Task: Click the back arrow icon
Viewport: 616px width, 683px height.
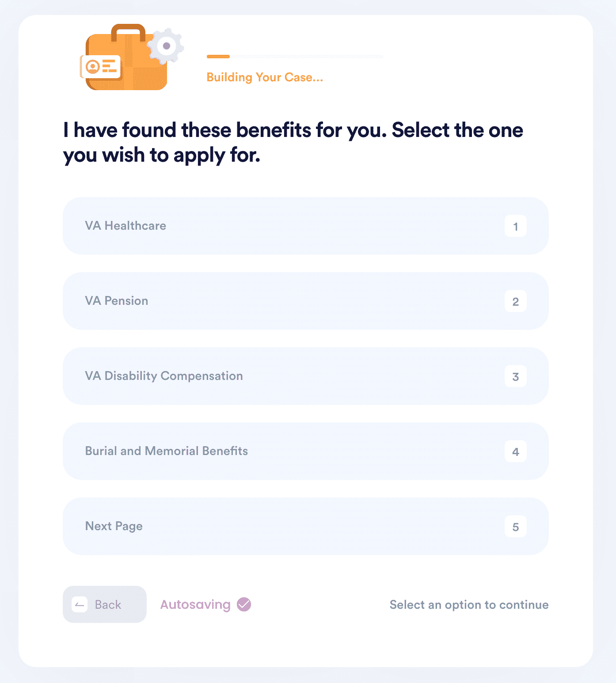Action: tap(80, 604)
